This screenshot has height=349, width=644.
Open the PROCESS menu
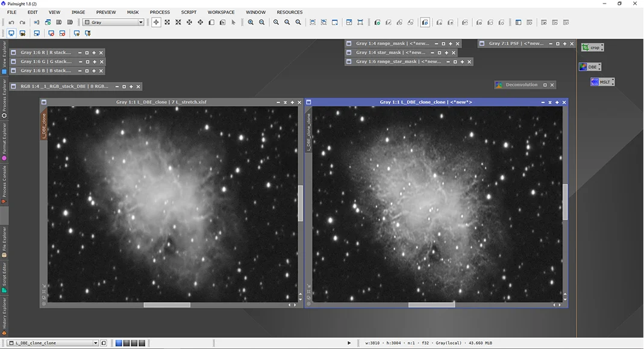click(160, 12)
